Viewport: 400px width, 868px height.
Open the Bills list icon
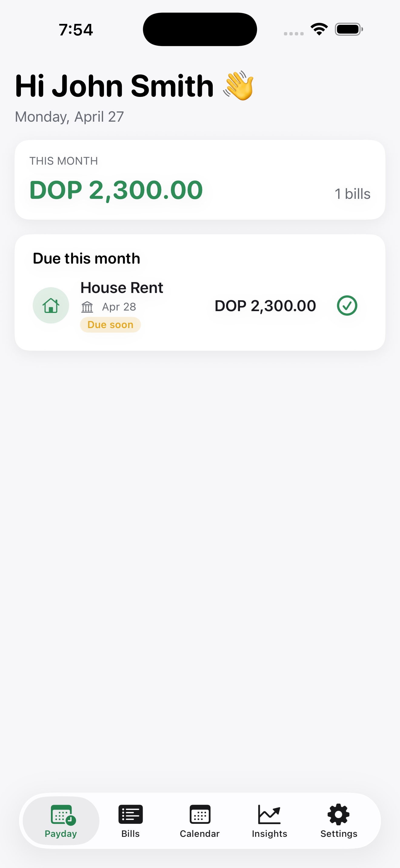pos(131,815)
